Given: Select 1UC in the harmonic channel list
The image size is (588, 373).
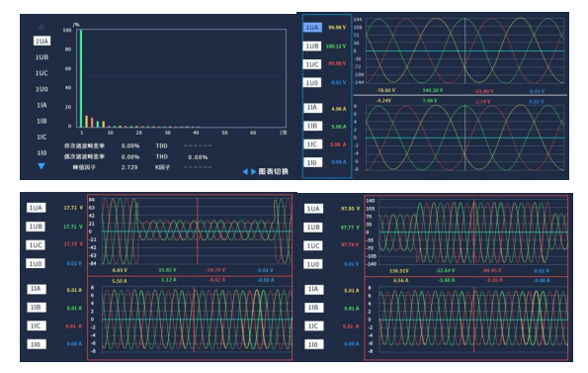Looking at the screenshot, I should point(42,73).
